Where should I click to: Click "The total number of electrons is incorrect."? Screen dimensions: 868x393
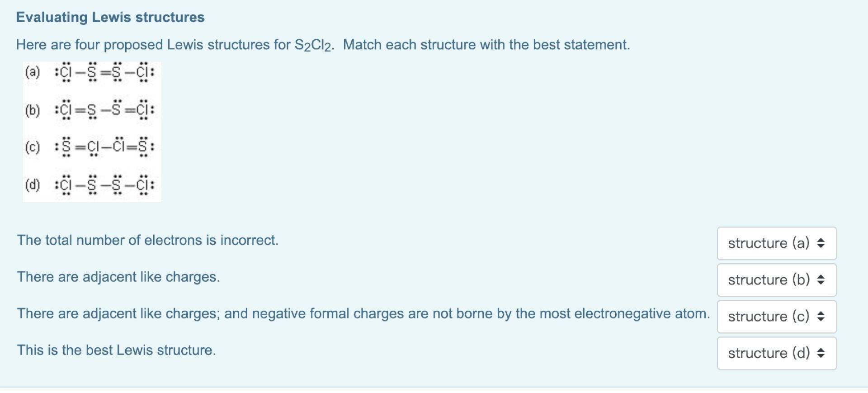147,240
